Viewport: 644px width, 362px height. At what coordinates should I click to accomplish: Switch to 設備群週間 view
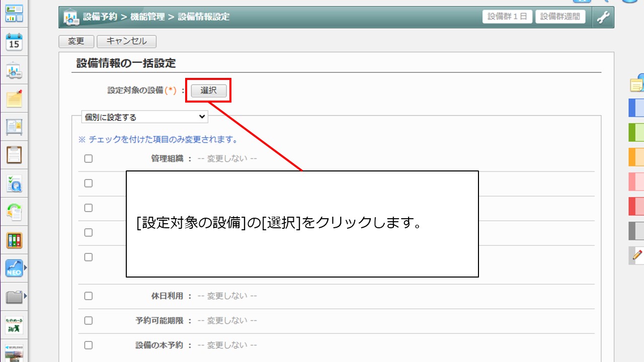click(x=560, y=17)
